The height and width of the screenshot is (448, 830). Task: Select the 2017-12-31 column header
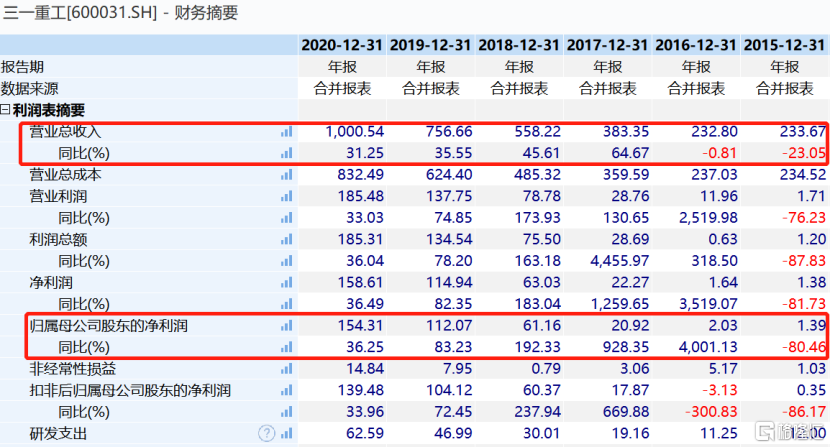pyautogui.click(x=607, y=46)
